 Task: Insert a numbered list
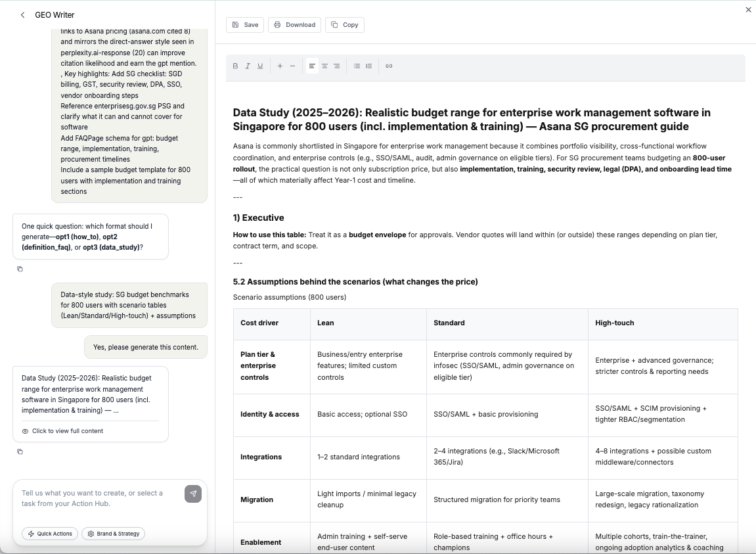[369, 66]
